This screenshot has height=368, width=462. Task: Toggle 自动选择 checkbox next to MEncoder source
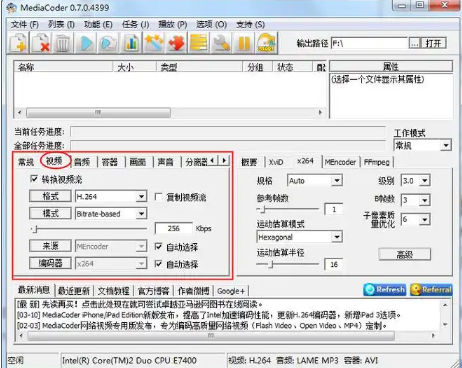click(159, 247)
